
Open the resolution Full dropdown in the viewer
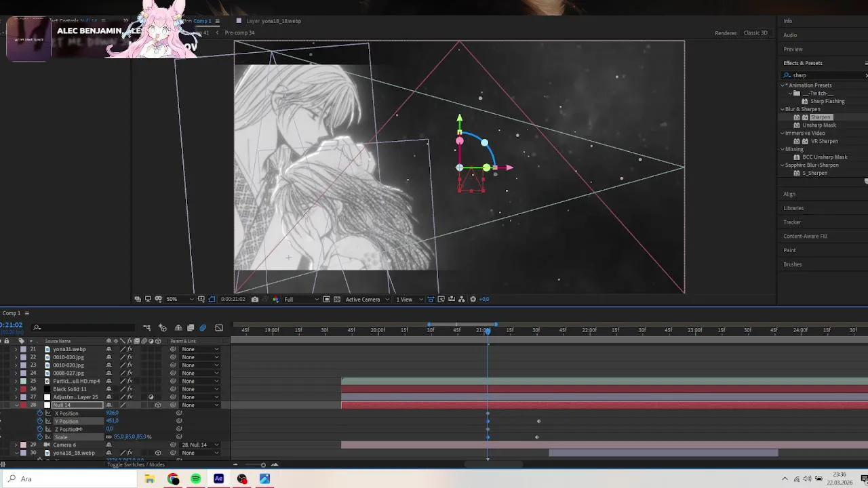tap(301, 299)
